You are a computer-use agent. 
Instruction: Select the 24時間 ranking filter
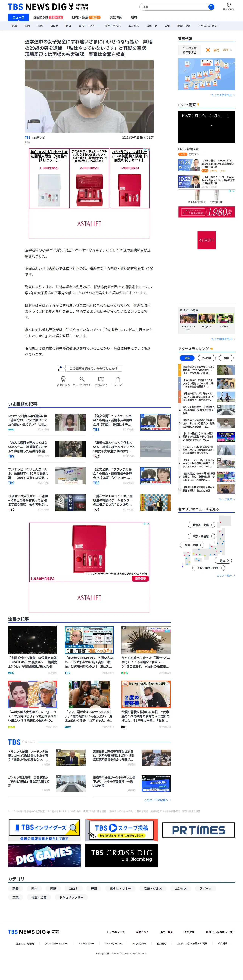click(206, 358)
